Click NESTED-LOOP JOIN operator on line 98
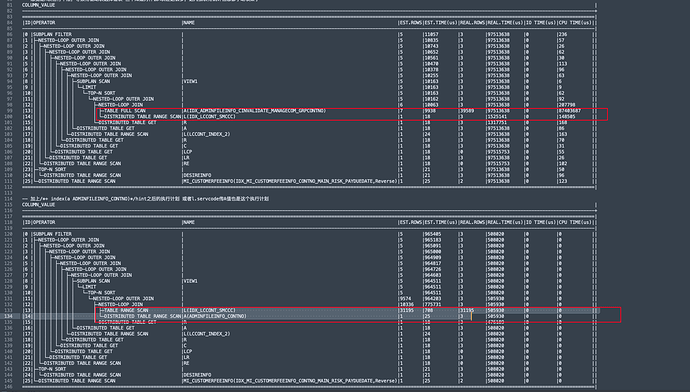 click(x=121, y=105)
